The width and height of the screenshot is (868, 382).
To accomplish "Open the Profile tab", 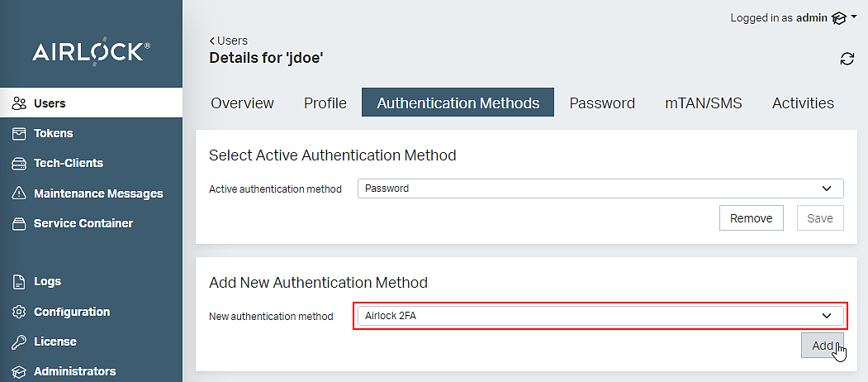I will (x=325, y=103).
